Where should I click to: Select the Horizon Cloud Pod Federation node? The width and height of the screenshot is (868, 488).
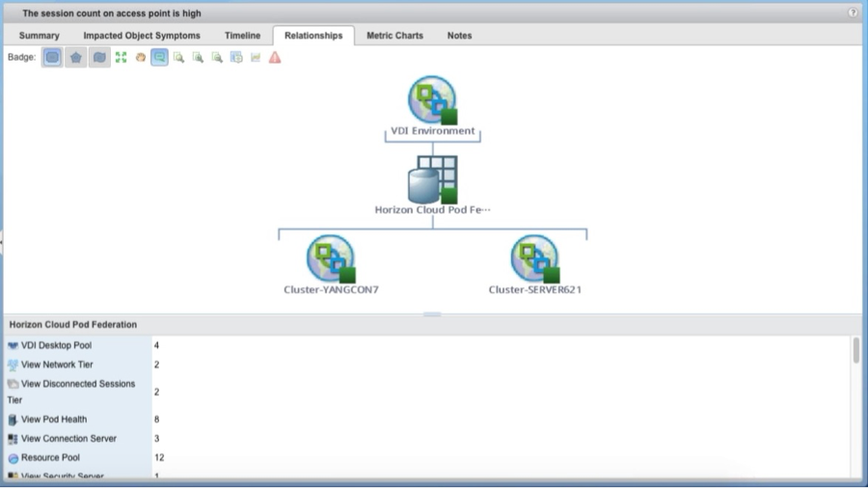432,179
